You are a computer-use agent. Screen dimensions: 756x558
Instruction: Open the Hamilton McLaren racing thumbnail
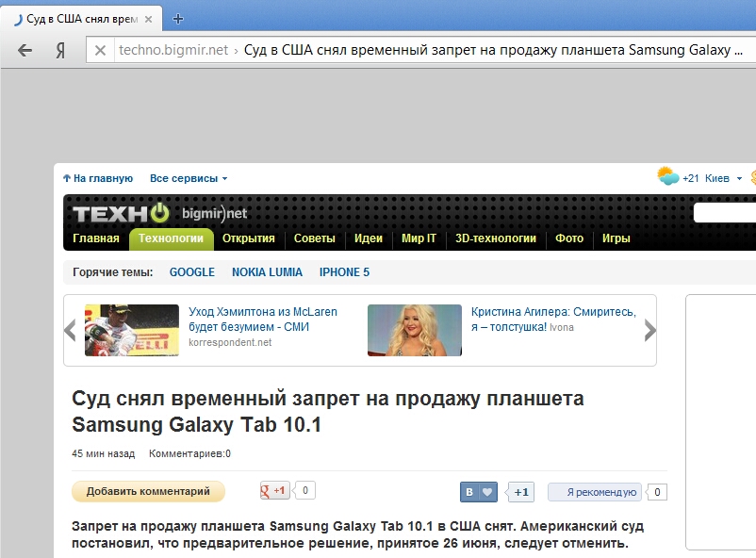tap(132, 330)
